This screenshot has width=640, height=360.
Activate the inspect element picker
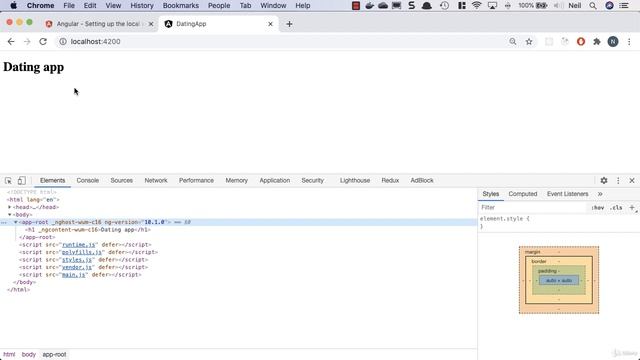(x=8, y=180)
